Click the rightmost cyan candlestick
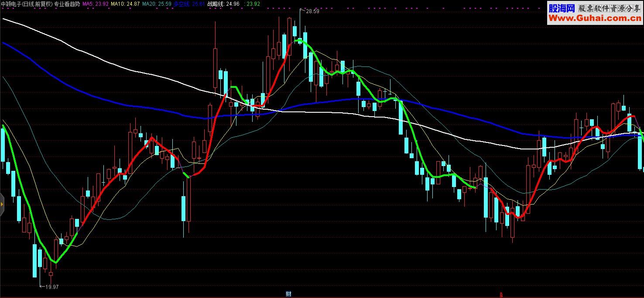Viewport: 644px width, 298px height. point(640,151)
